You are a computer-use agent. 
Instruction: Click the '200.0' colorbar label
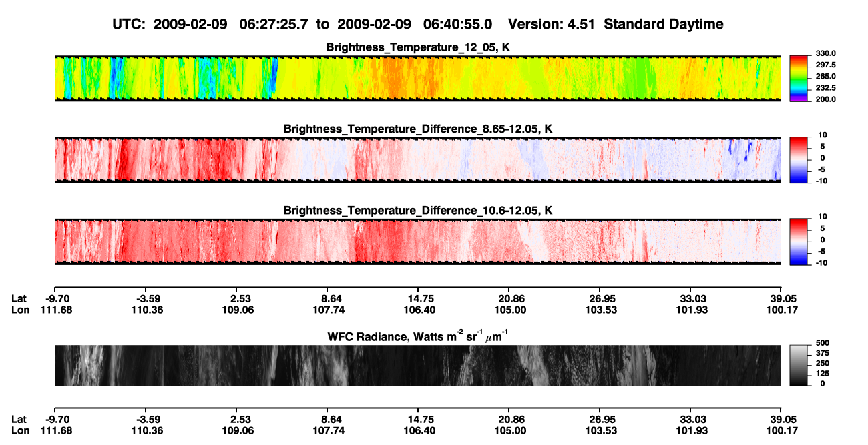point(825,99)
